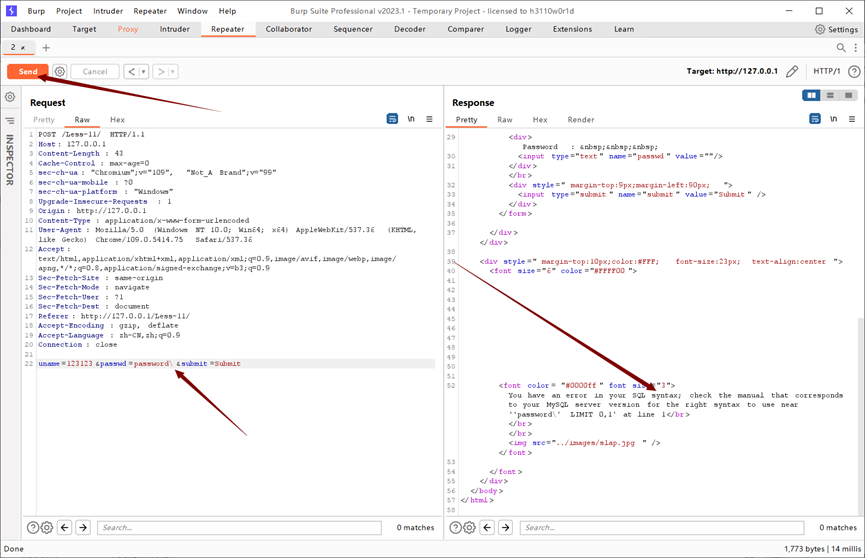This screenshot has width=865, height=558.
Task: Switch to the Collaborator tab
Action: click(289, 29)
